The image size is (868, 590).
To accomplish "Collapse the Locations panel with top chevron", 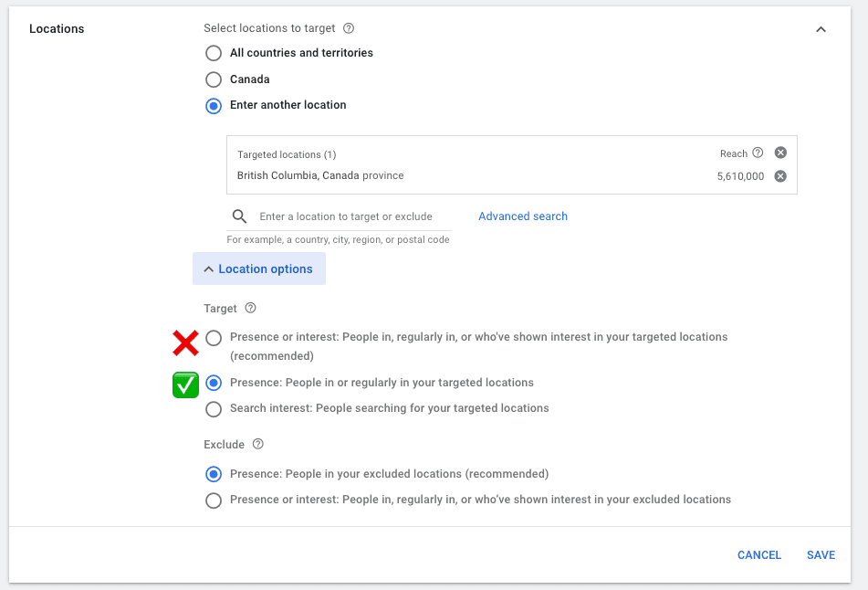I will [821, 29].
